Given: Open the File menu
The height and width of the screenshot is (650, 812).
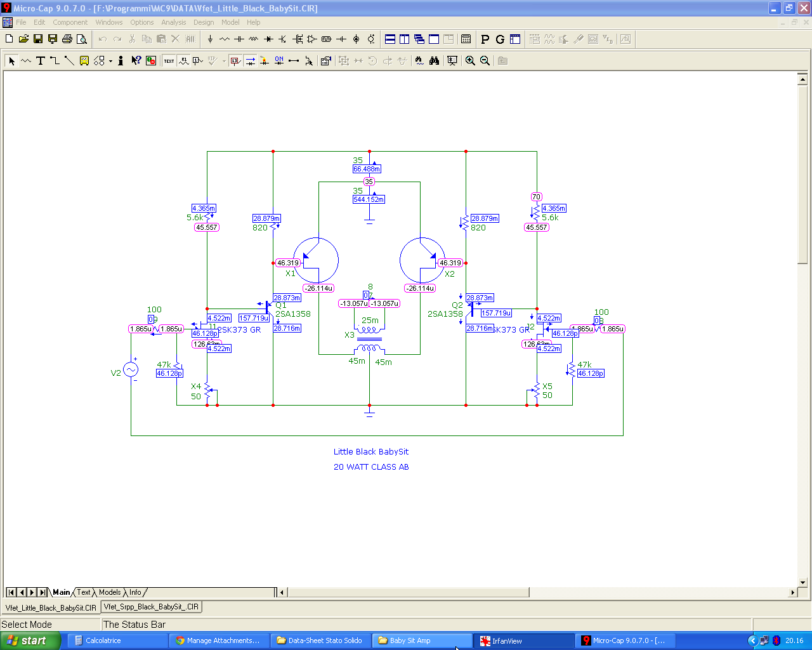Looking at the screenshot, I should tap(21, 22).
